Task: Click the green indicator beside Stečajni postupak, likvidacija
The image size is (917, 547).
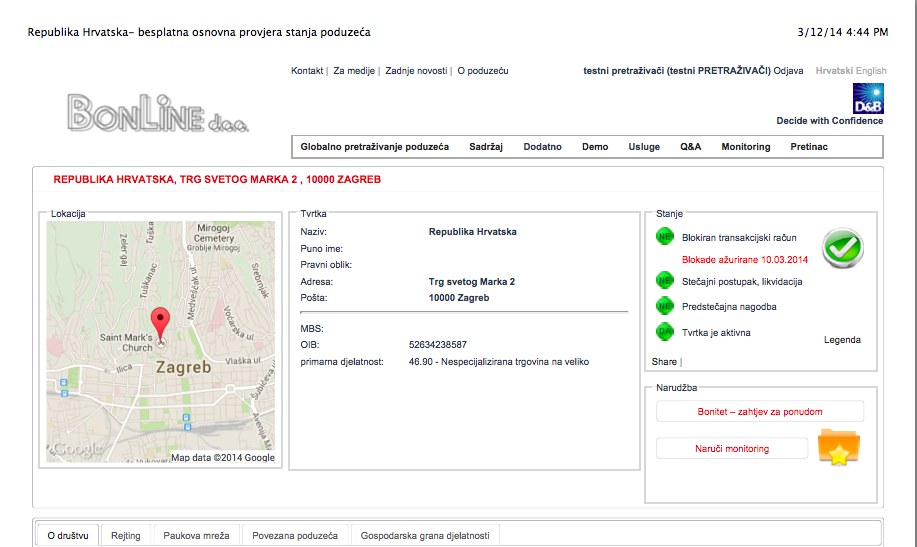Action: [x=665, y=281]
